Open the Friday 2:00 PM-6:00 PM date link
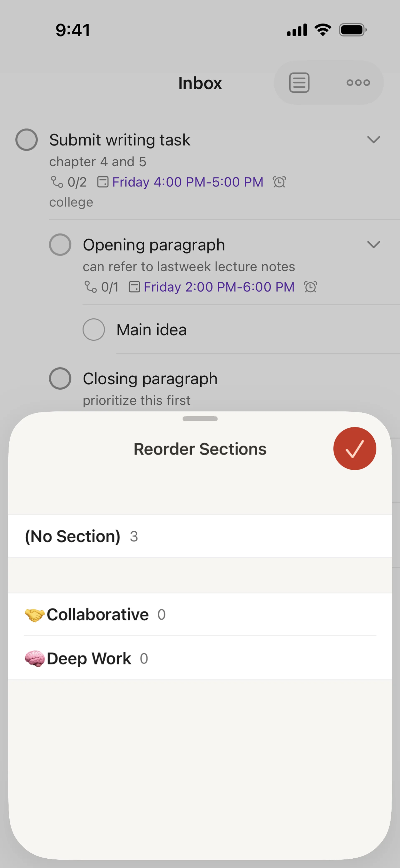The width and height of the screenshot is (400, 868). point(219,287)
